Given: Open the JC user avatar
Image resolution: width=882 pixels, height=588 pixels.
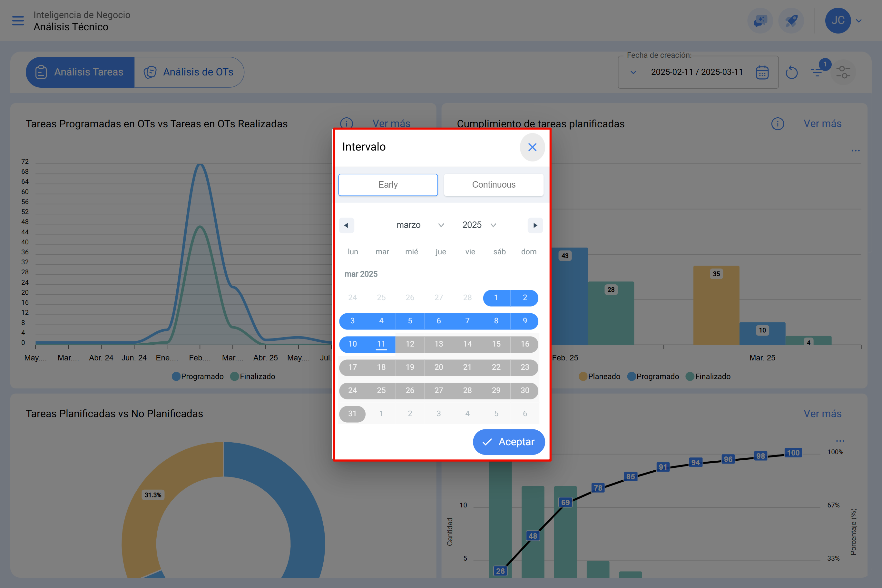Looking at the screenshot, I should (x=838, y=21).
